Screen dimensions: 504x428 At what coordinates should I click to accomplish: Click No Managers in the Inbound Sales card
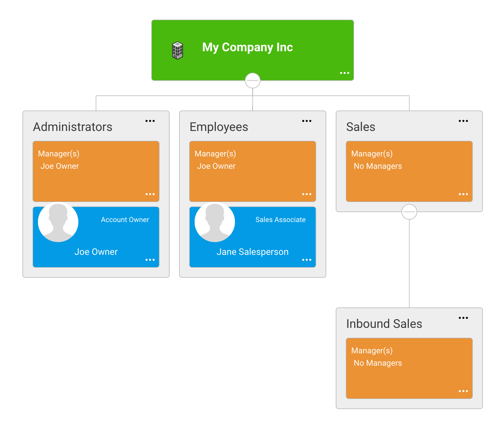pos(378,363)
